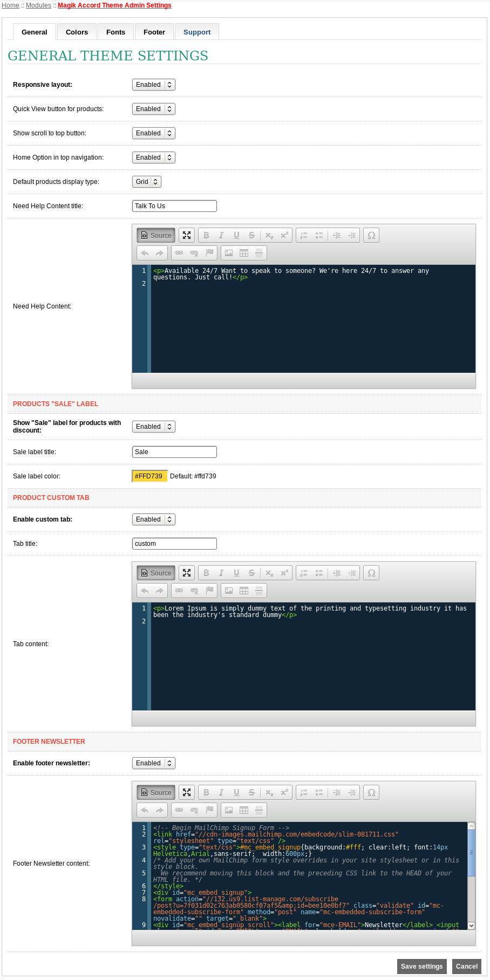Toggle Source mode in Need Help Content editor
The width and height of the screenshot is (490, 980).
pyautogui.click(x=156, y=235)
